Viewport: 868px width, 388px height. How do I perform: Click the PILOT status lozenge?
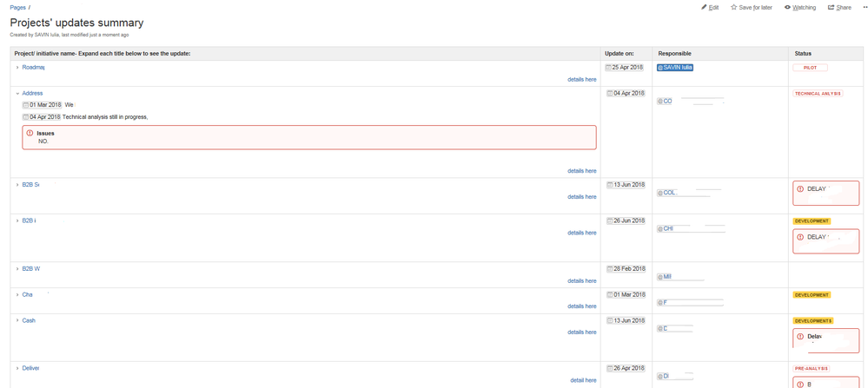[x=811, y=68]
